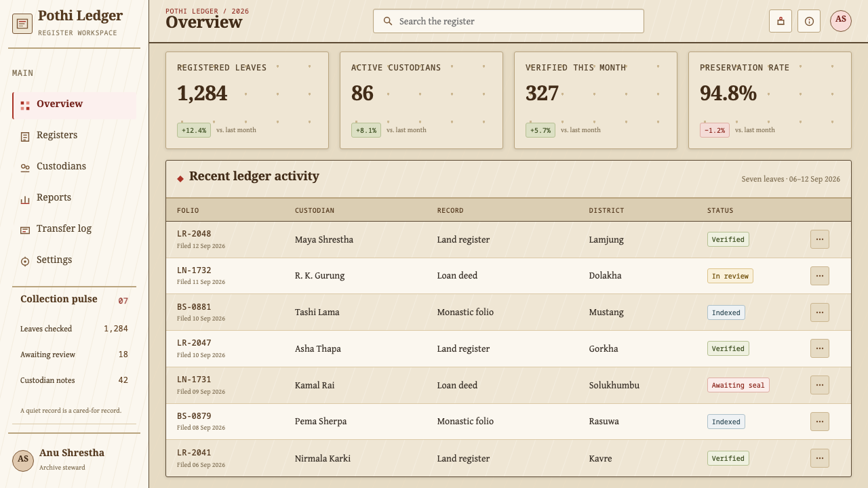Click the Awaiting seal status badge
Image resolution: width=868 pixels, height=488 pixels.
738,385
